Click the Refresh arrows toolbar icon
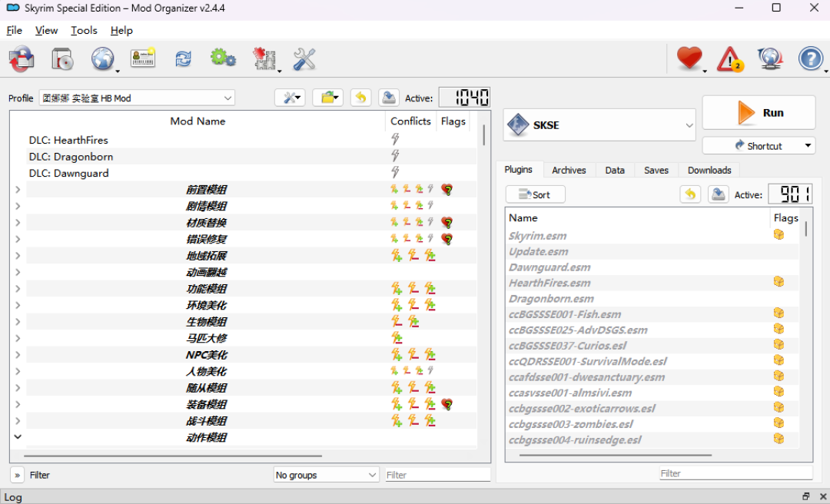This screenshot has width=830, height=504. (183, 58)
